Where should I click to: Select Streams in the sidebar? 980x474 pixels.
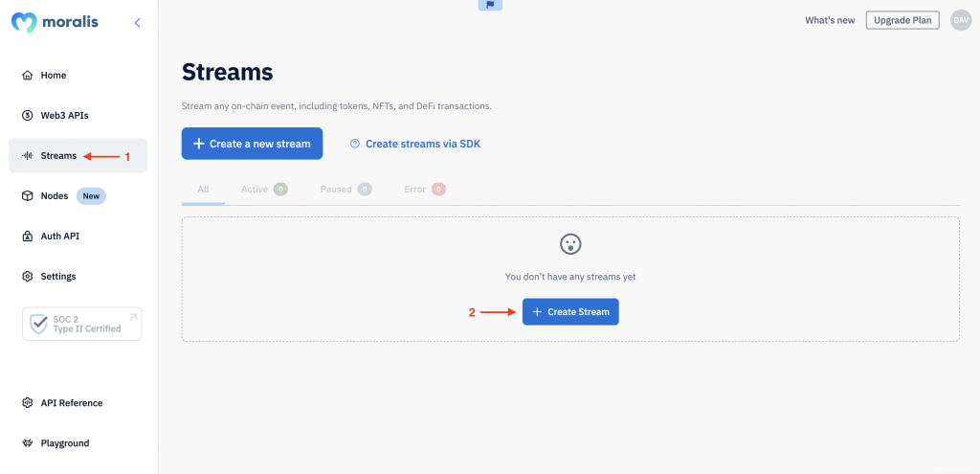click(x=78, y=156)
